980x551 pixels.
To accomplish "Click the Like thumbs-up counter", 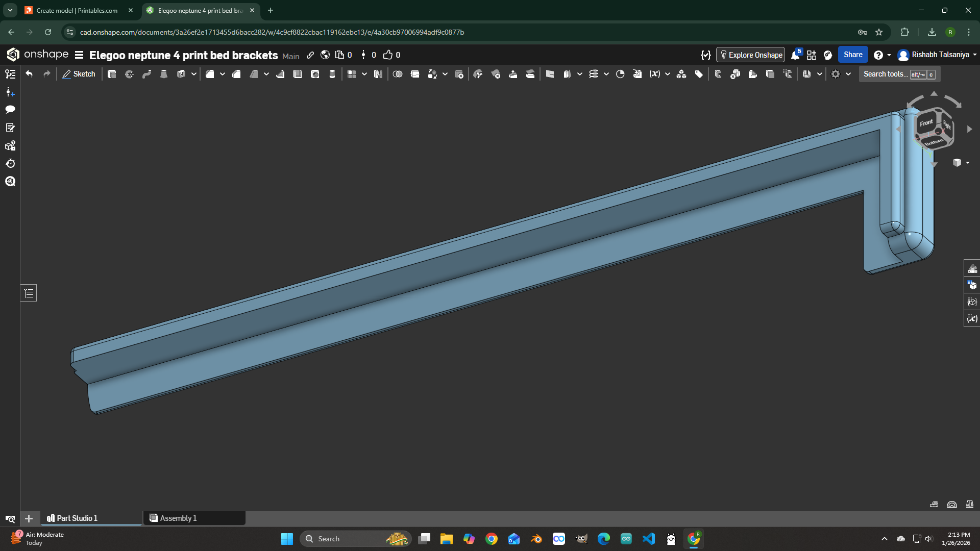I will pyautogui.click(x=392, y=55).
